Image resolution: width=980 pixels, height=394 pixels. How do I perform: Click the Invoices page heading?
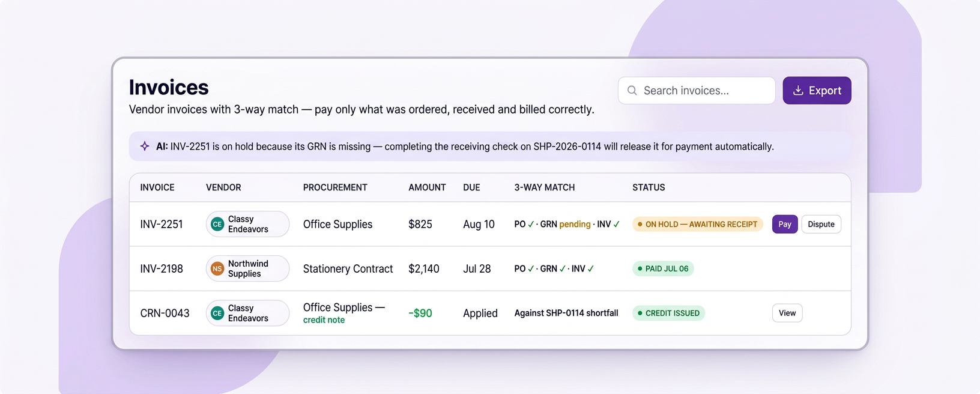(169, 88)
